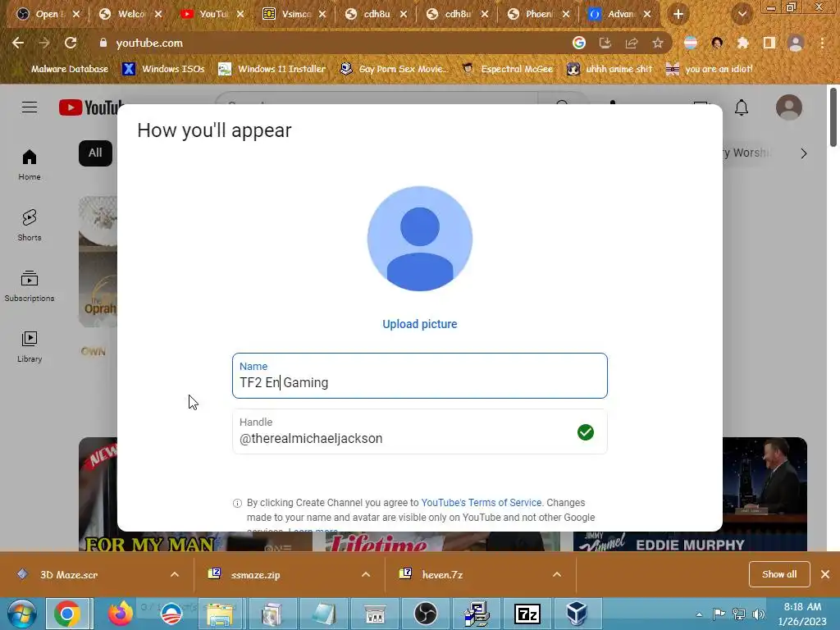Open VirtualBox from the taskbar
Image resolution: width=840 pixels, height=630 pixels.
pyautogui.click(x=577, y=614)
